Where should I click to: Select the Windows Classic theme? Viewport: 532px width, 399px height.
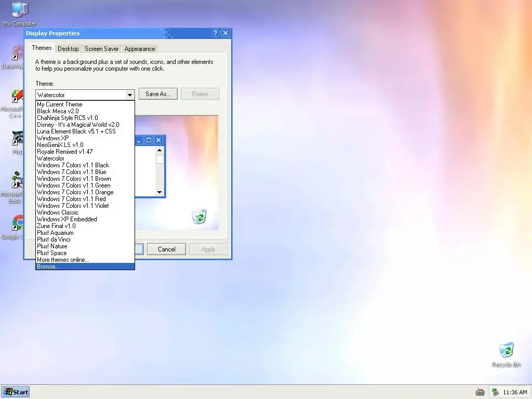pos(85,212)
